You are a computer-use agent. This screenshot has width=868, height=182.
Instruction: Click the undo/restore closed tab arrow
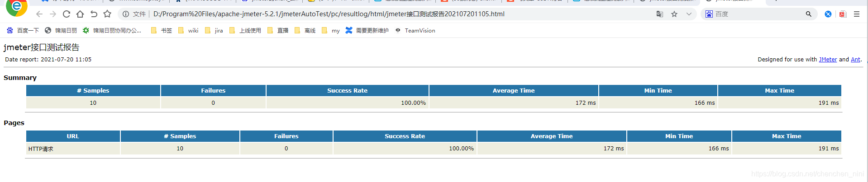94,14
